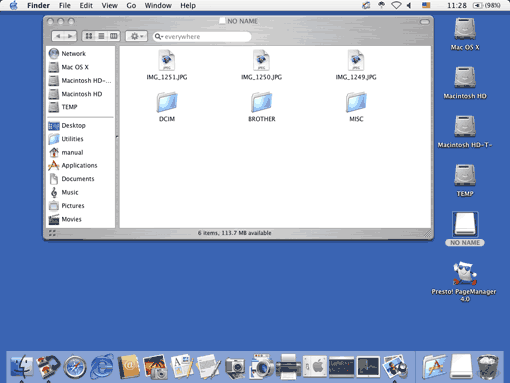Select the MISC folder
This screenshot has height=383, width=510.
tap(356, 102)
